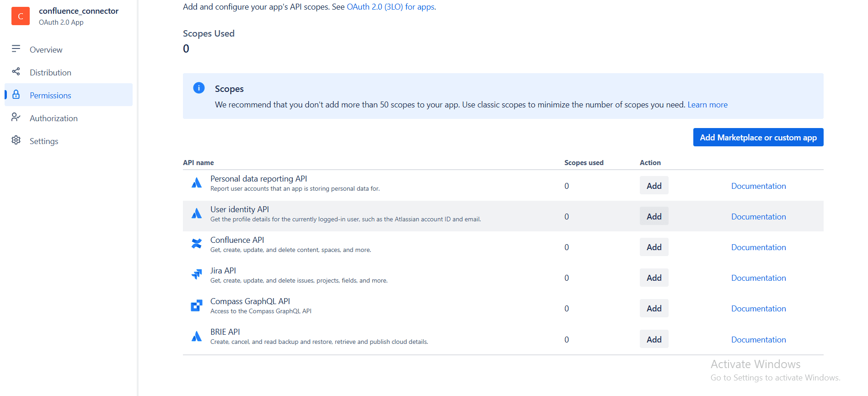The width and height of the screenshot is (868, 396).
Task: Click the Authorization user-check icon
Action: click(x=16, y=117)
